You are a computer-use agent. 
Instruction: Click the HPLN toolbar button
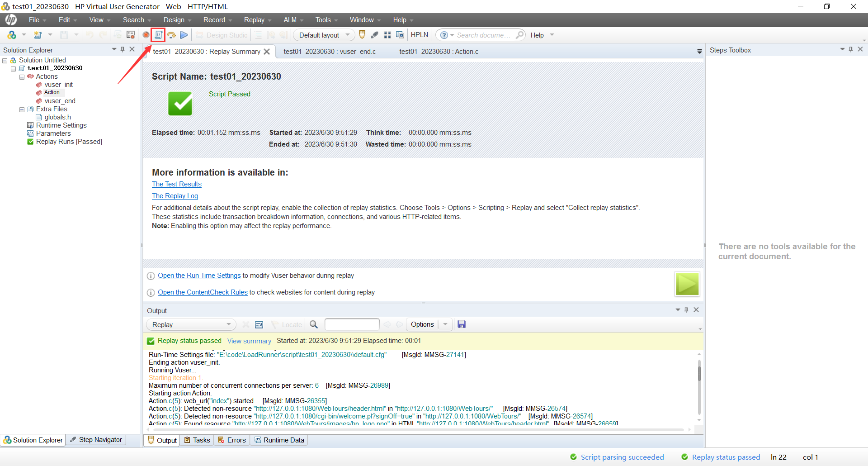coord(419,35)
